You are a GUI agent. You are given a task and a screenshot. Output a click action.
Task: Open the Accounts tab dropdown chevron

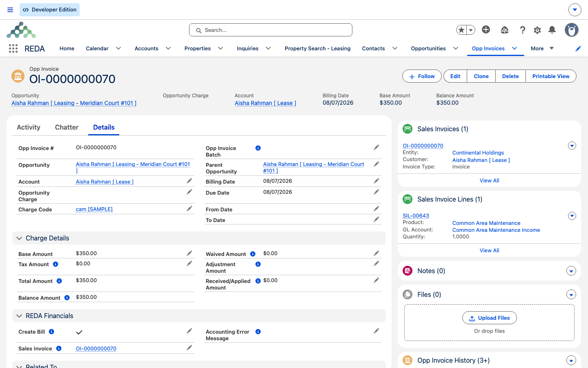[x=168, y=48]
